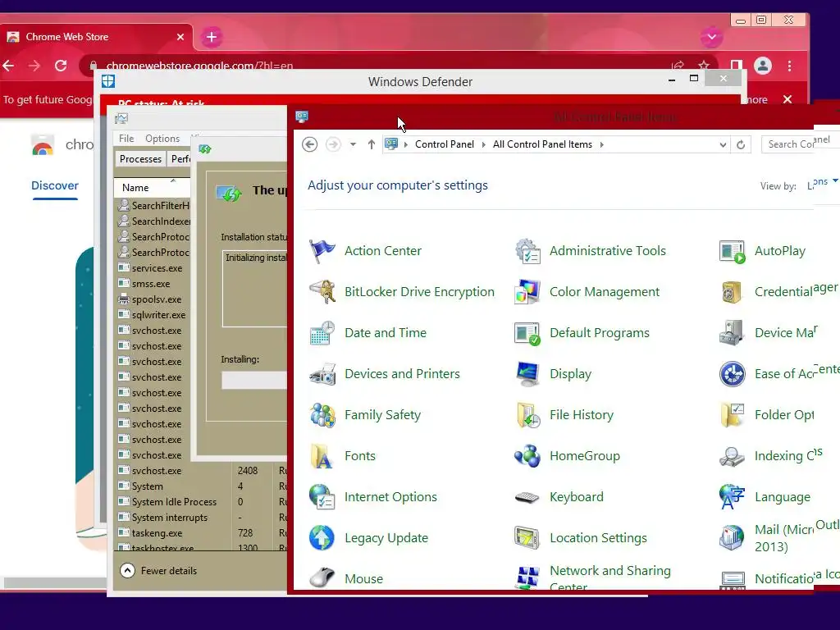Open Network and Sharing Center icon

[x=527, y=578]
